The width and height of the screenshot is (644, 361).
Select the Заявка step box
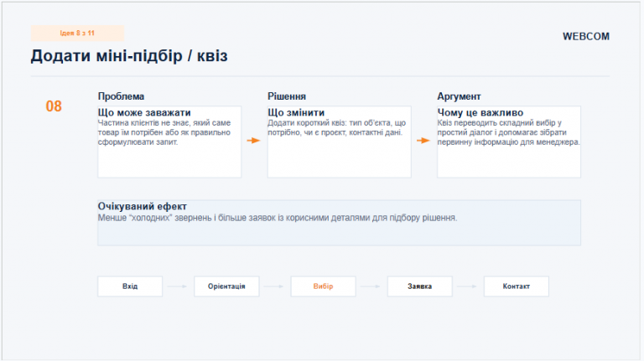(x=420, y=286)
